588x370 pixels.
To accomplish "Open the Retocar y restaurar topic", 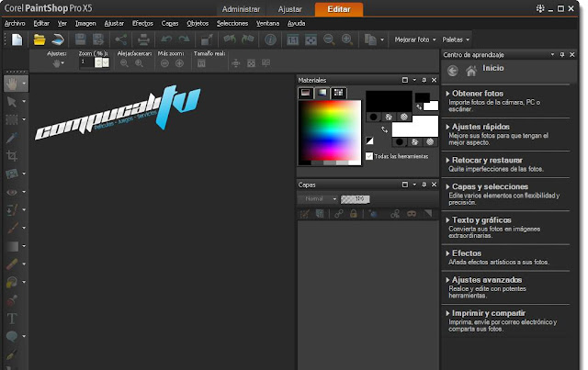I will tap(487, 160).
